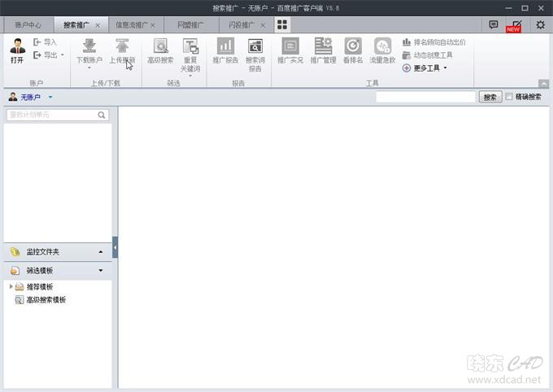This screenshot has height=392, width=553.
Task: Collapse the left sidebar with splitter handle
Action: pyautogui.click(x=115, y=247)
